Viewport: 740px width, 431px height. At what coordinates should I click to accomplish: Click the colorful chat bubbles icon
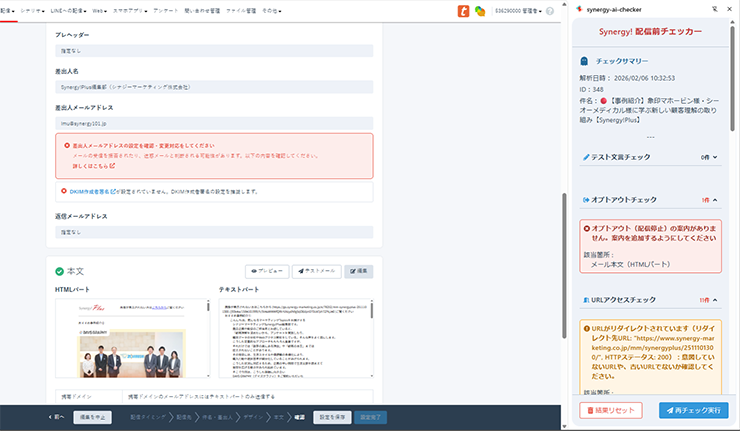(x=480, y=11)
